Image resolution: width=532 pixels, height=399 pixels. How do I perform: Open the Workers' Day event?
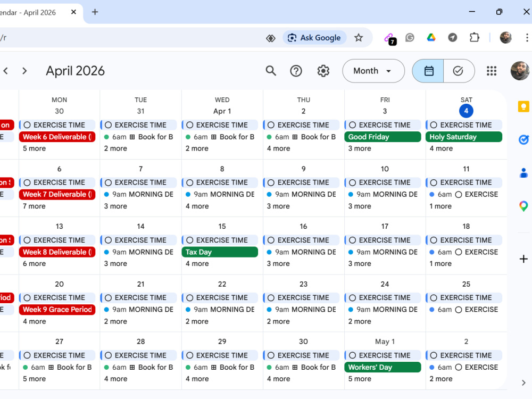383,367
